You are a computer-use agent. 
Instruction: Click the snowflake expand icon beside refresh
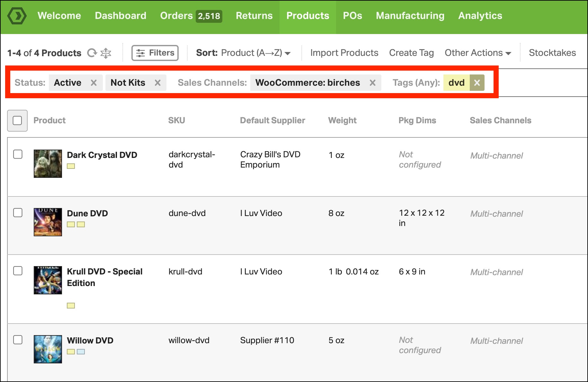106,53
